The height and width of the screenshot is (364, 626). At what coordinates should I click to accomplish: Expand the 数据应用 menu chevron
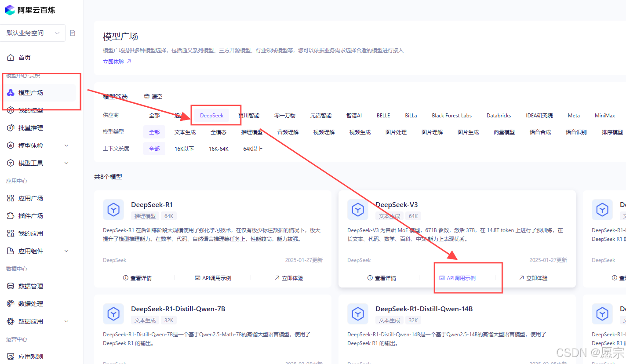[66, 321]
